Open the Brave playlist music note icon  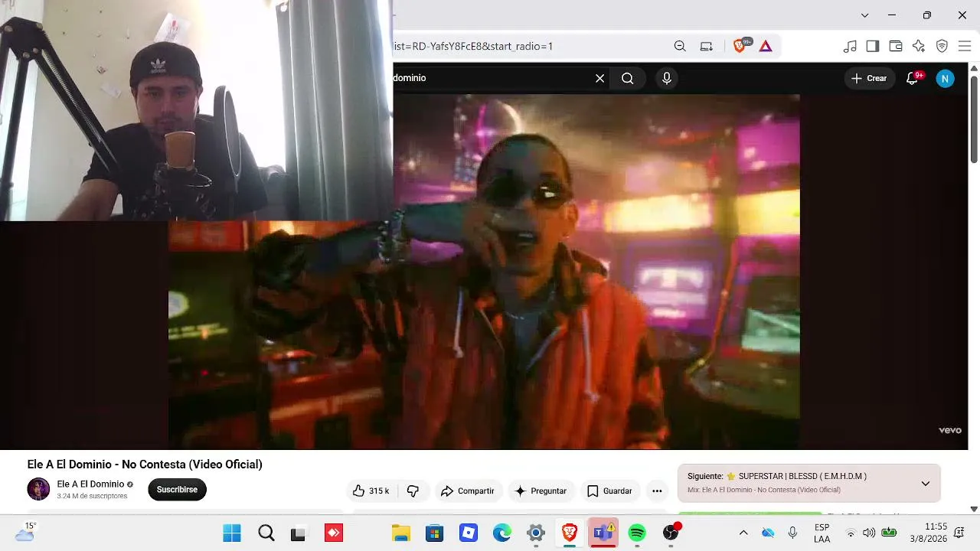coord(850,46)
